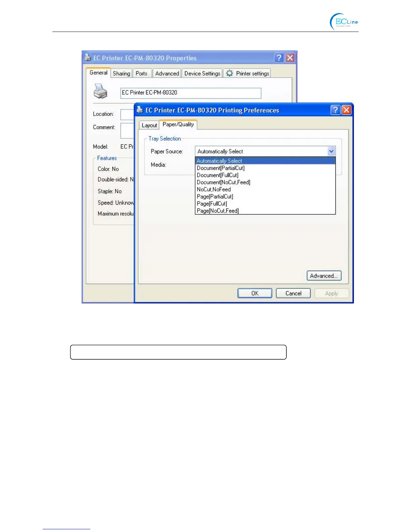Open the Paper/Quality tab
The height and width of the screenshot is (532, 411).
point(178,124)
